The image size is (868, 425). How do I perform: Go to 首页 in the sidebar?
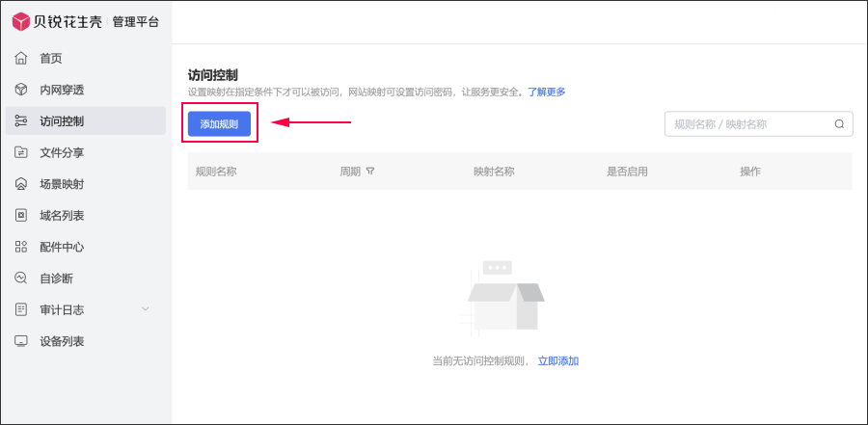[x=50, y=59]
